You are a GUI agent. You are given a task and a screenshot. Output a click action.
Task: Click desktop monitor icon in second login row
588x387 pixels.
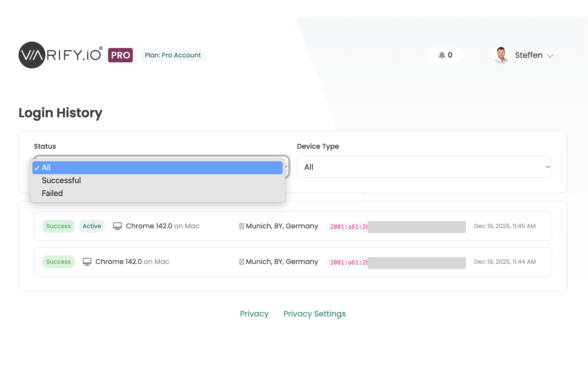[87, 262]
